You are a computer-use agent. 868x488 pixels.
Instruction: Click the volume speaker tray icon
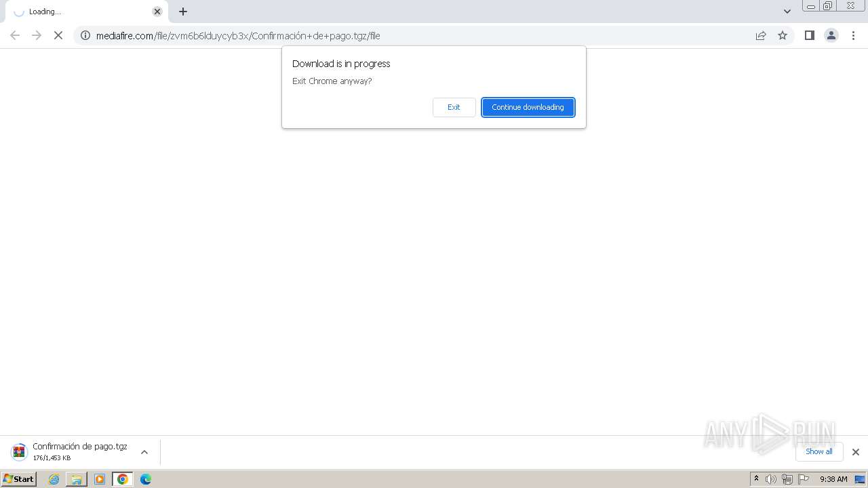tap(771, 479)
